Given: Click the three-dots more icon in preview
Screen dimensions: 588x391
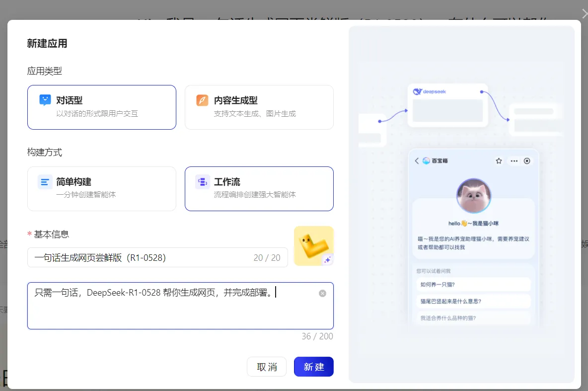Looking at the screenshot, I should click(x=514, y=161).
